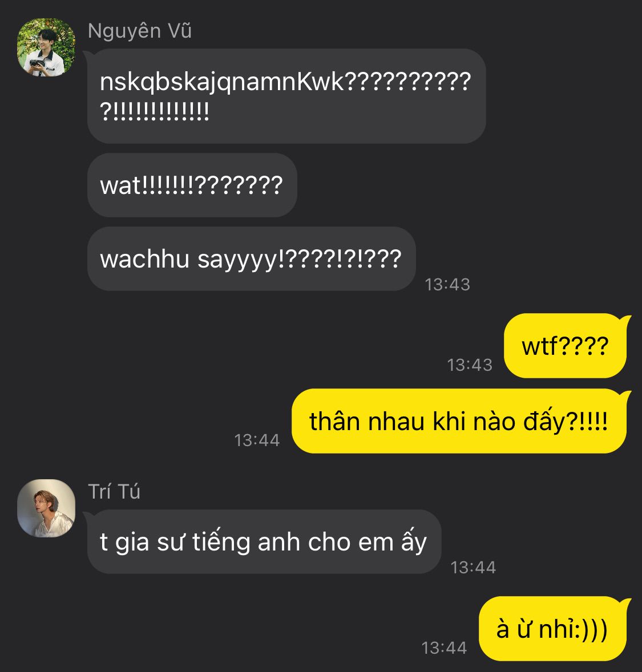Viewport: 642px width, 672px height.
Task: Open Trí Tú's profile avatar
Action: coord(46,508)
